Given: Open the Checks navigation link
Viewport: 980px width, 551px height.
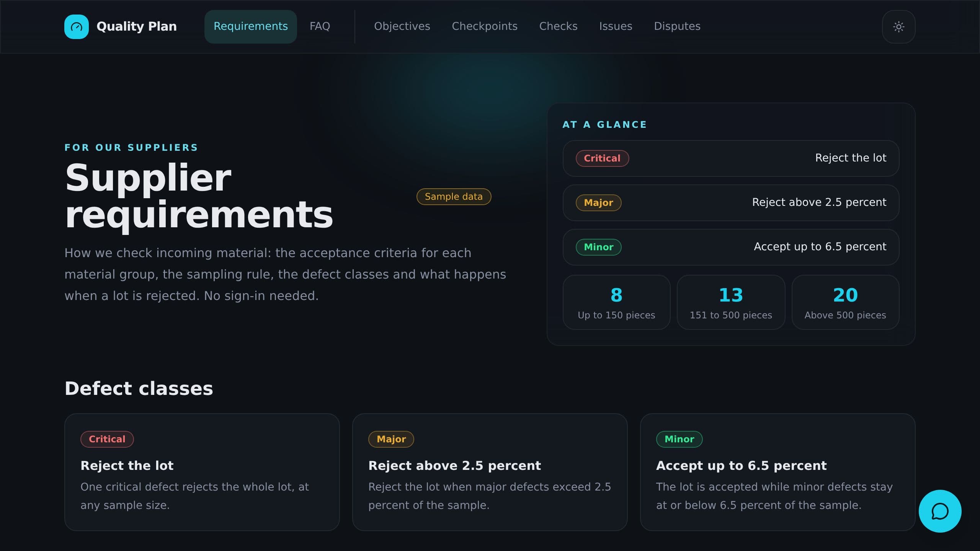Looking at the screenshot, I should (558, 26).
